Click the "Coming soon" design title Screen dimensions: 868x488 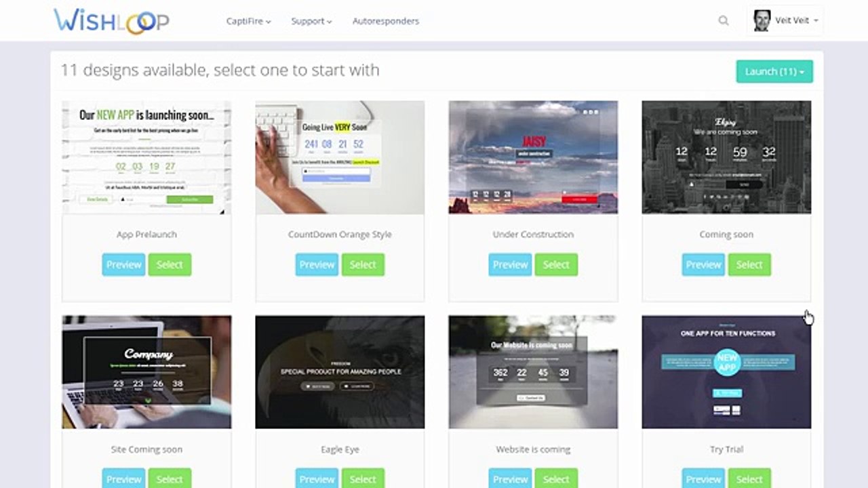point(726,235)
